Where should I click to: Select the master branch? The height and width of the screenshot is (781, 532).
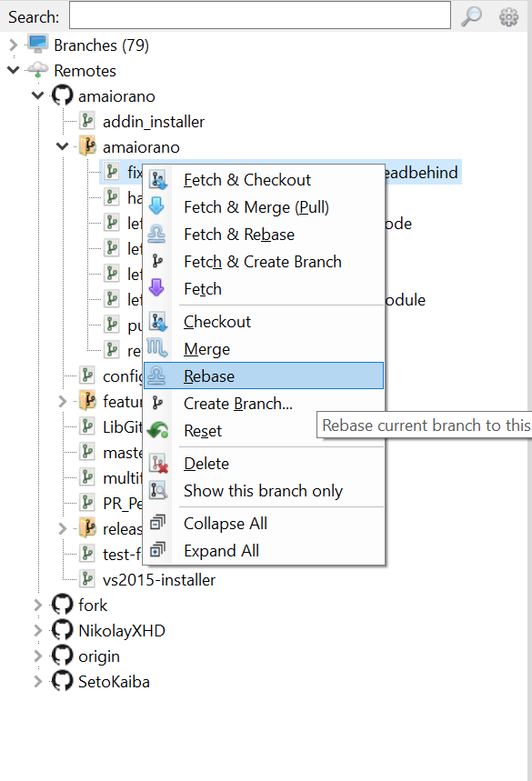point(118,452)
